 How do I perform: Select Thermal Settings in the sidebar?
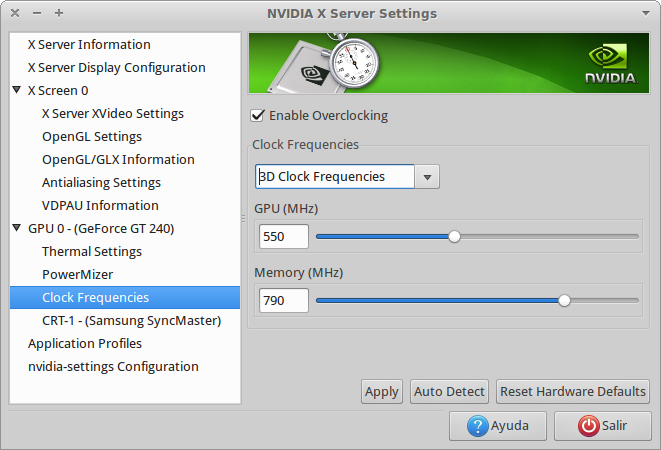coord(92,251)
